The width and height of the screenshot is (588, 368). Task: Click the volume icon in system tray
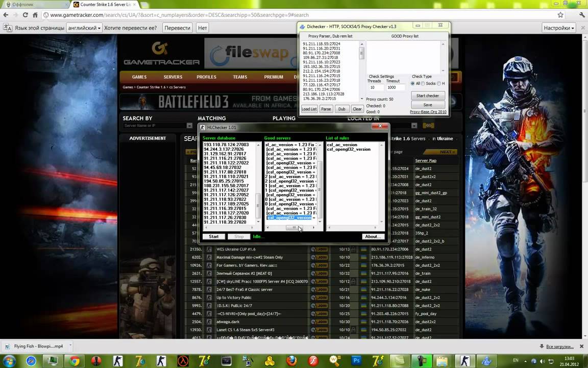pos(542,361)
